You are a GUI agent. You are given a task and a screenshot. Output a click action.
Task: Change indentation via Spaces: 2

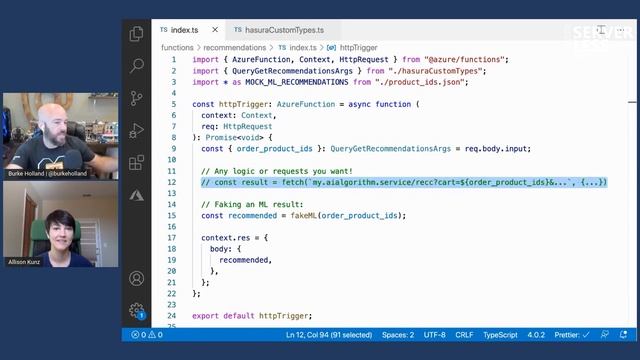coord(398,335)
